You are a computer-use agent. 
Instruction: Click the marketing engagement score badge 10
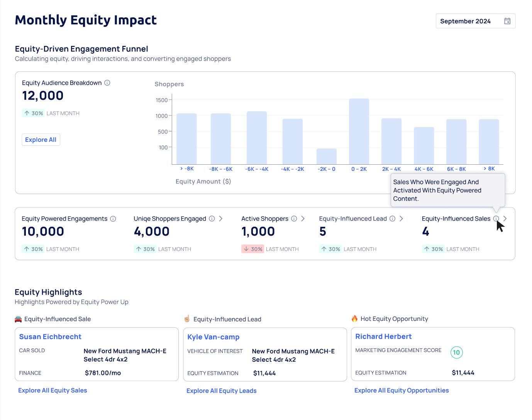coord(456,352)
